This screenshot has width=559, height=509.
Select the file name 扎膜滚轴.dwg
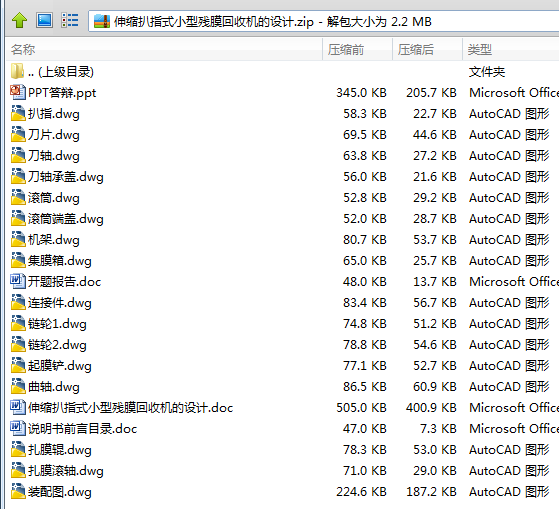(x=66, y=471)
